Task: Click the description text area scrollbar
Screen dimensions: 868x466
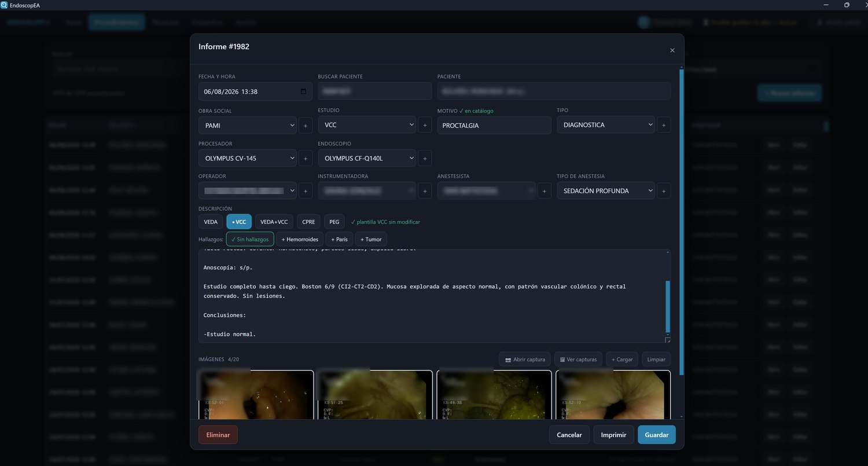Action: (x=668, y=306)
